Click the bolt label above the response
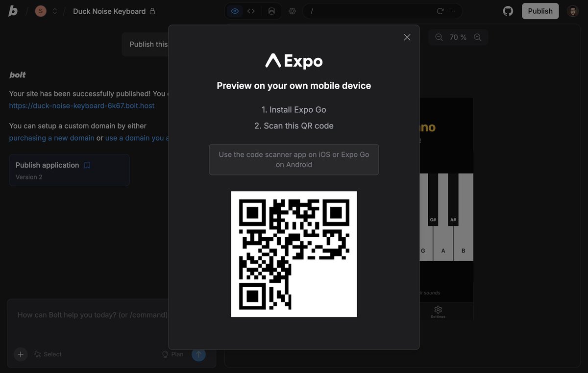This screenshot has height=373, width=588. click(18, 75)
